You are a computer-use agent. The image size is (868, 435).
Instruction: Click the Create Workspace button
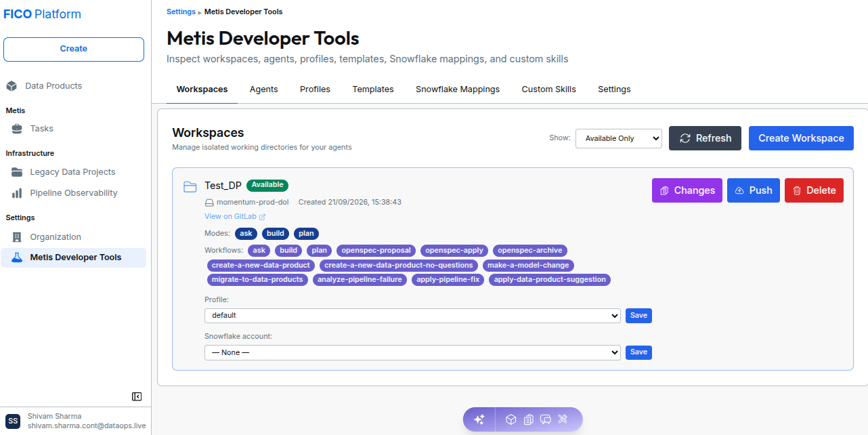(x=801, y=138)
